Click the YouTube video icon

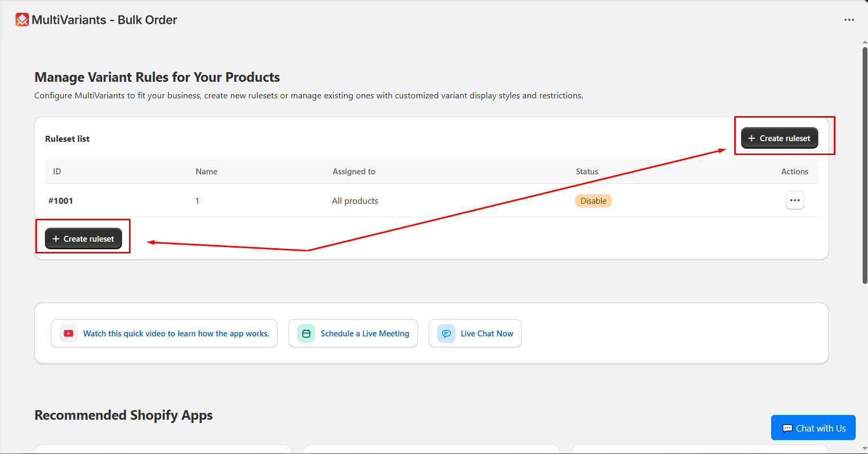68,333
